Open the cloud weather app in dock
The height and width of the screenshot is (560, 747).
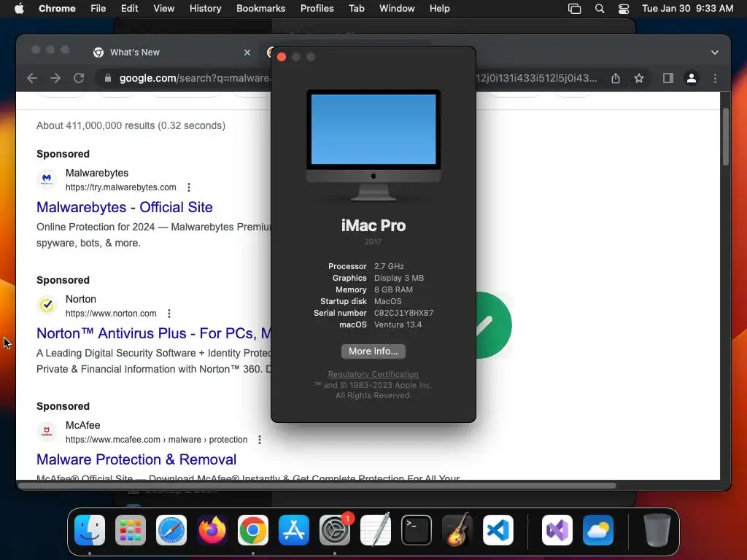click(x=598, y=530)
